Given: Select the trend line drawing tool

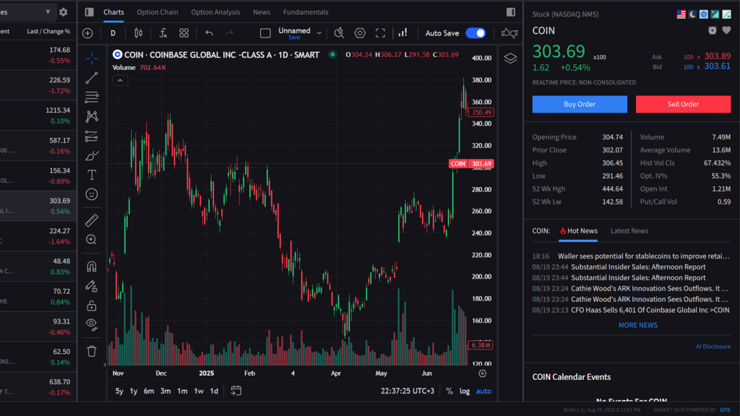Looking at the screenshot, I should point(92,78).
